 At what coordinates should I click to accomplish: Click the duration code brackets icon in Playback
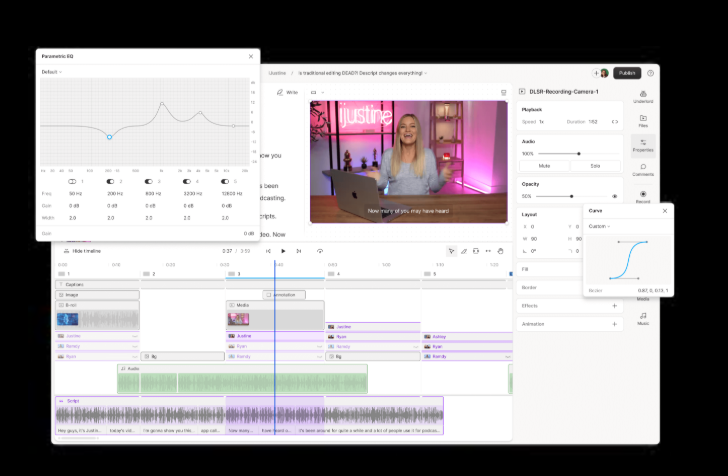(615, 122)
